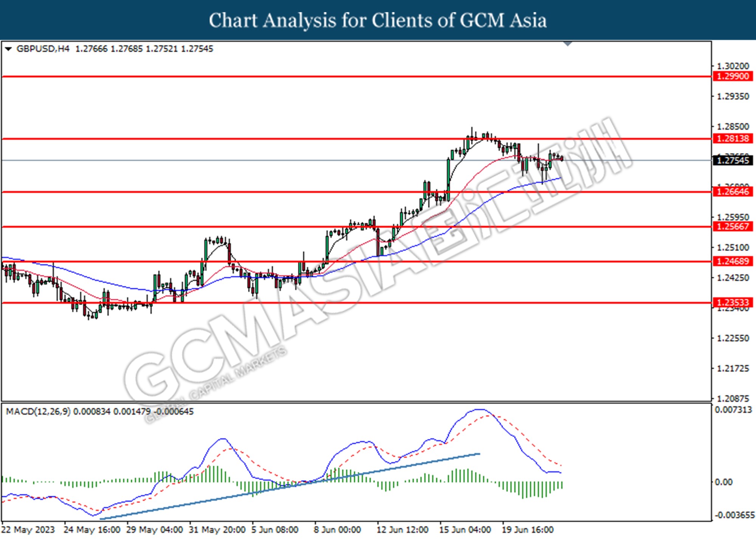Click the 1.29350 price axis value
756x540 pixels.
pyautogui.click(x=733, y=96)
